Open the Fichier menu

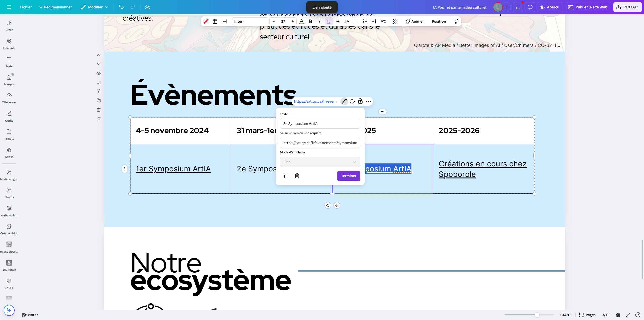[x=26, y=7]
